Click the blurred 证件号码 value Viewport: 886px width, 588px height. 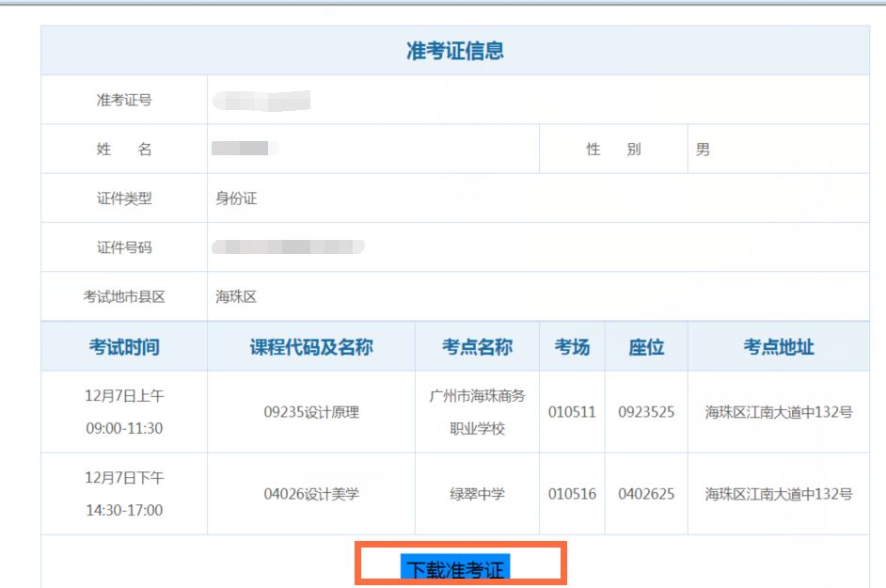pyautogui.click(x=287, y=247)
